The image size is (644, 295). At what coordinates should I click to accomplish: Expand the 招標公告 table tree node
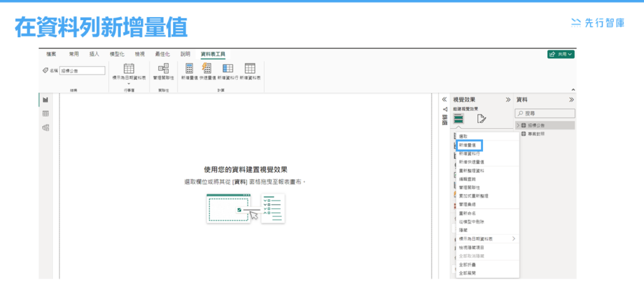[518, 125]
